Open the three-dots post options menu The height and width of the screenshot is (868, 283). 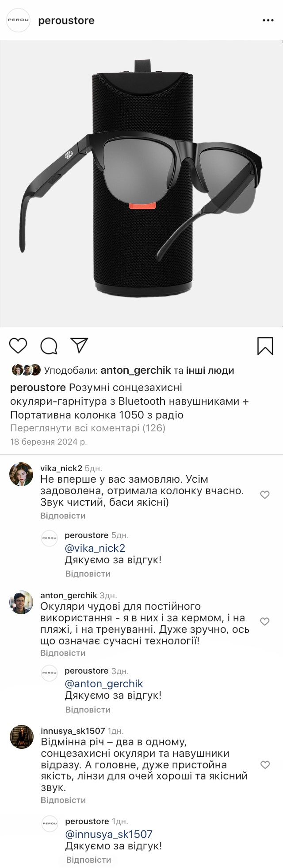[x=268, y=20]
